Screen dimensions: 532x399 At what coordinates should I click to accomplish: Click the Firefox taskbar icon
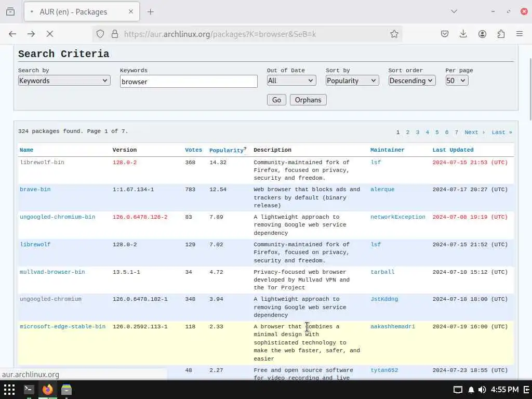pos(47,390)
